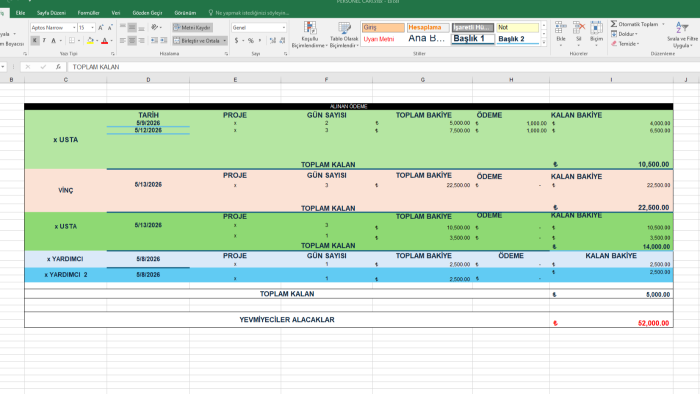Switch to the Formüller tab
This screenshot has height=394, width=700.
(88, 13)
